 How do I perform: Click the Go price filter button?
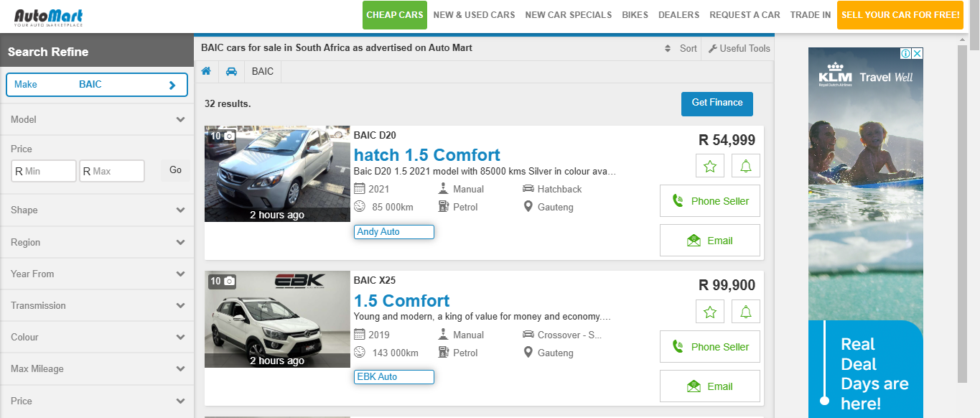(x=175, y=171)
